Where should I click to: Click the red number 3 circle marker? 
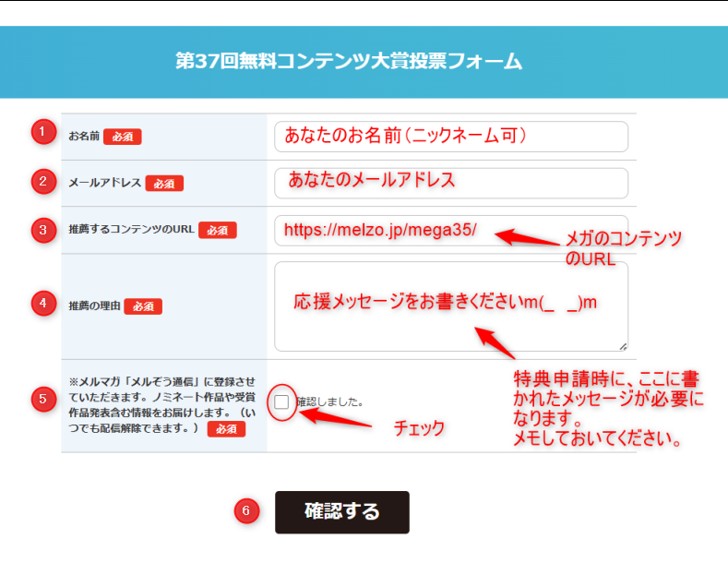click(x=42, y=230)
